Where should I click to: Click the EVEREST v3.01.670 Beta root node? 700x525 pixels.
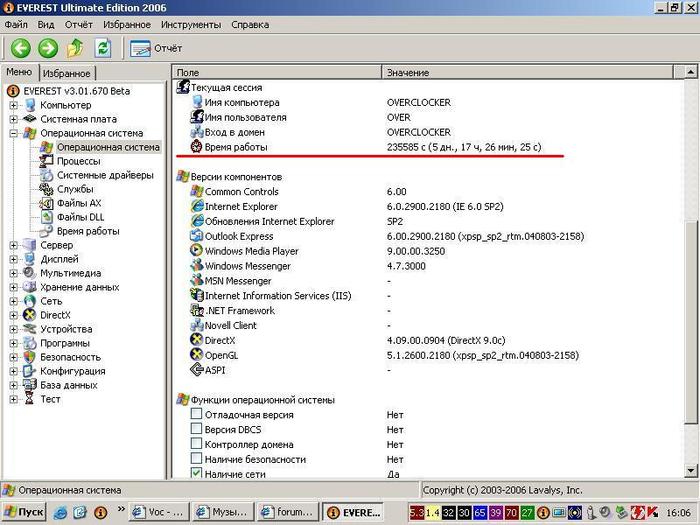click(x=76, y=91)
